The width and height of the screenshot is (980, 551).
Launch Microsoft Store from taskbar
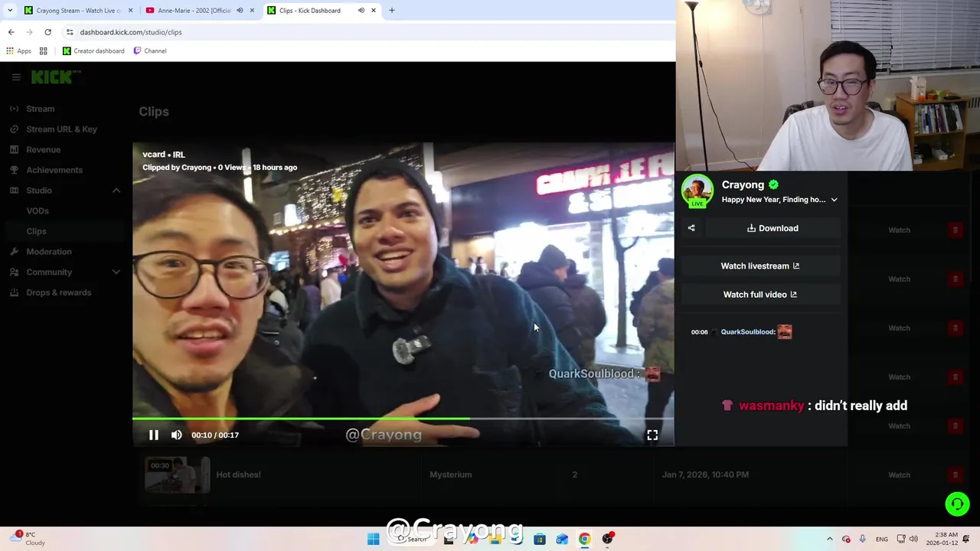[540, 539]
